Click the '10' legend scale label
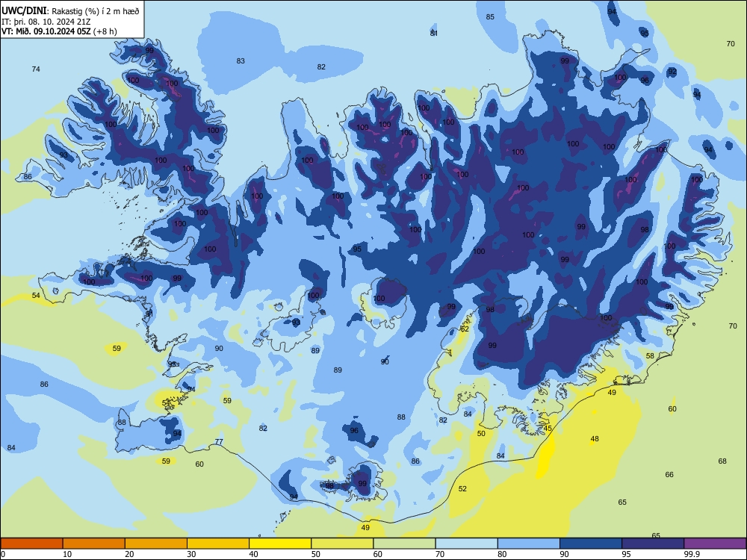Viewport: 747px width, 560px height. point(67,554)
